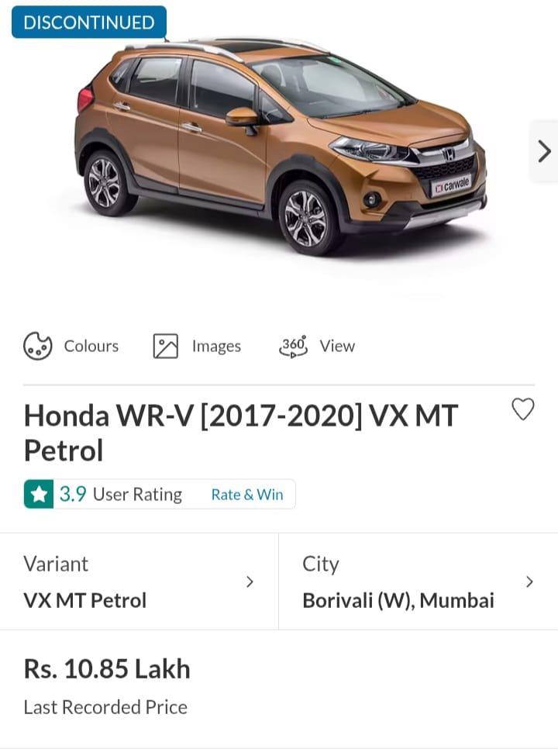Open Rate & Win link
The height and width of the screenshot is (756, 558).
point(247,495)
